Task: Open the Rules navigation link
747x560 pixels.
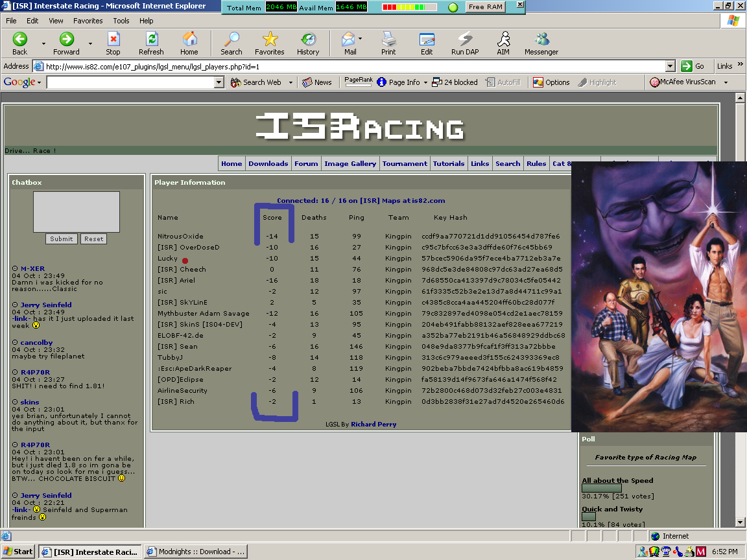Action: click(x=536, y=163)
